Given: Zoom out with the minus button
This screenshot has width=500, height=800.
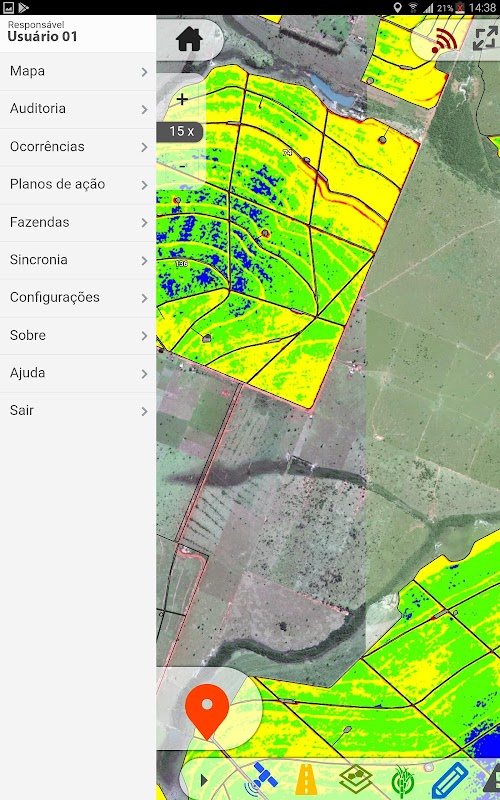Looking at the screenshot, I should 183,166.
